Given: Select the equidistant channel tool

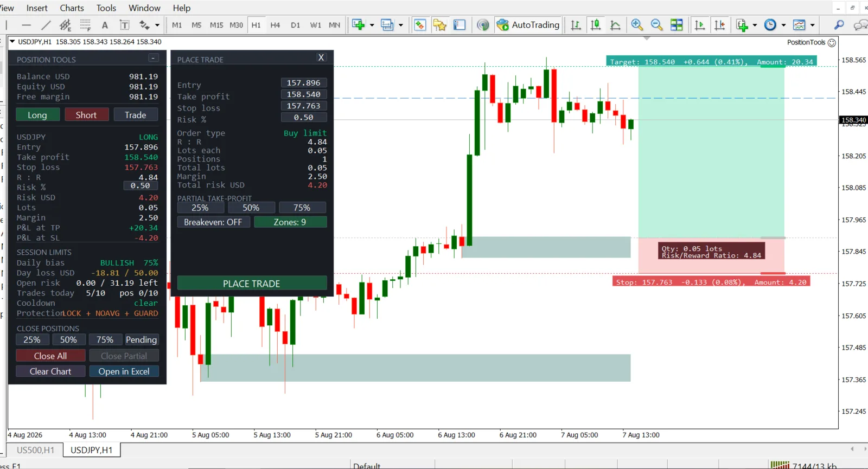Looking at the screenshot, I should [x=65, y=25].
